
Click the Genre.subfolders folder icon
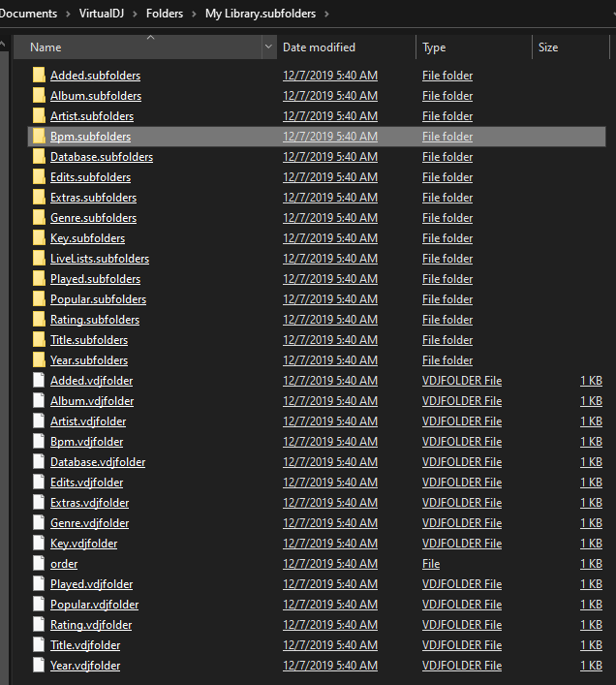click(x=39, y=218)
